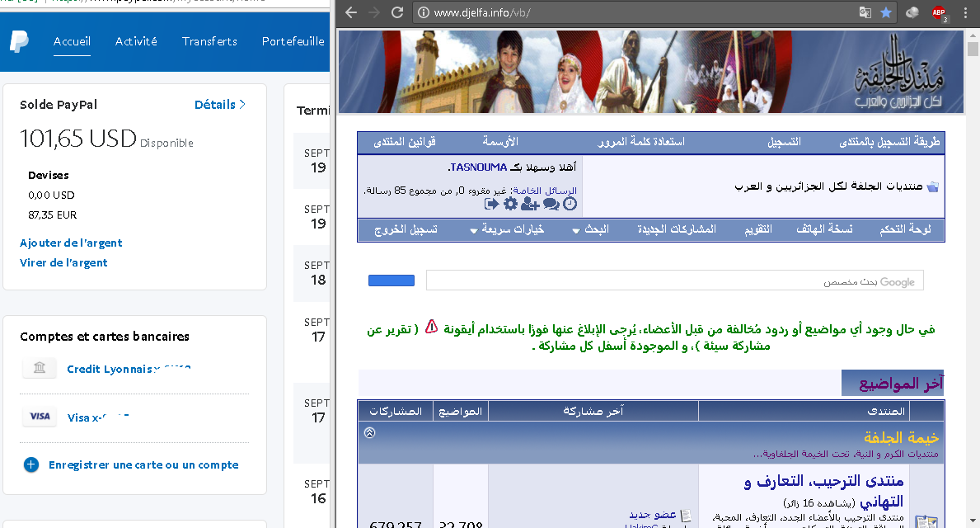Screen dimensions: 980x528
Task: Click the translate page icon
Action: click(865, 12)
